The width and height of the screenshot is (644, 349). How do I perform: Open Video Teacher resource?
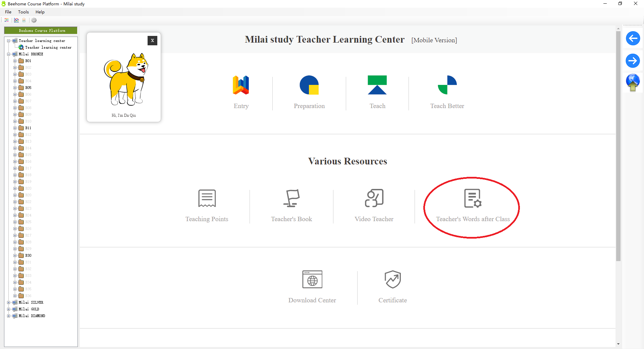point(374,198)
